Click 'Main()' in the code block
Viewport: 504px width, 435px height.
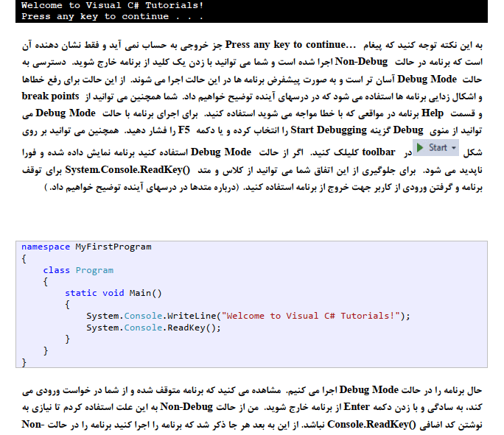146,293
